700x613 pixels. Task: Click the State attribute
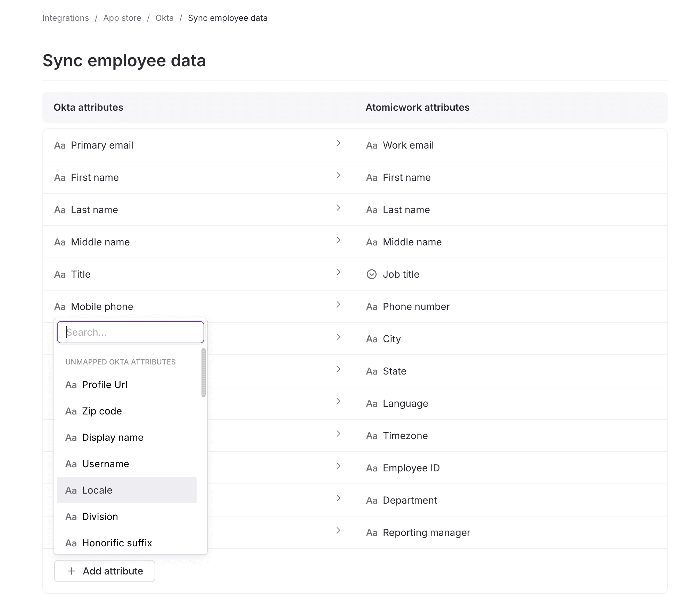tap(394, 371)
